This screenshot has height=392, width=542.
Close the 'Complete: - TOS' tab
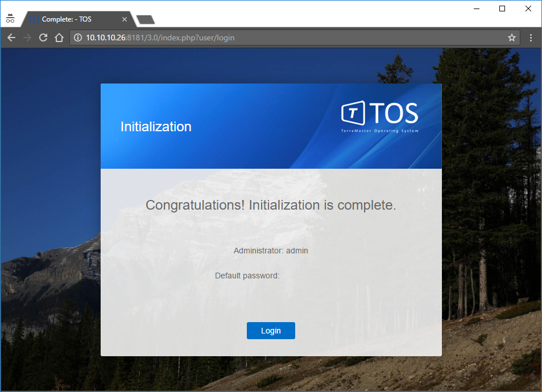click(x=125, y=19)
